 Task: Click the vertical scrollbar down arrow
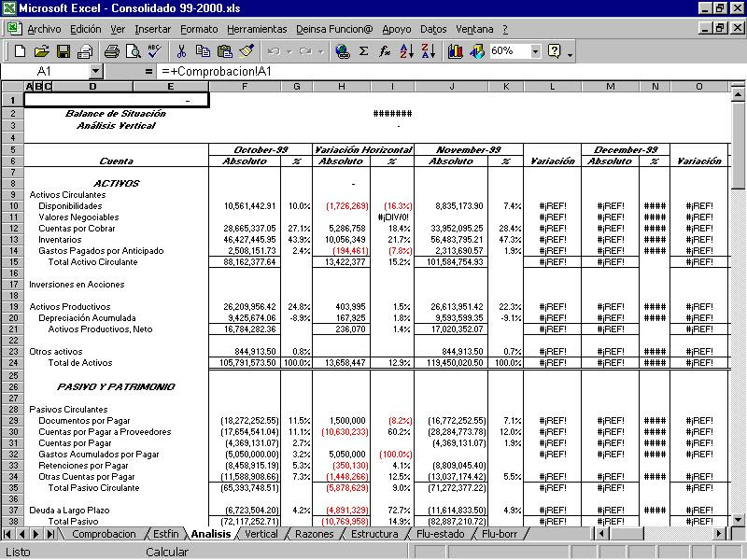738,520
